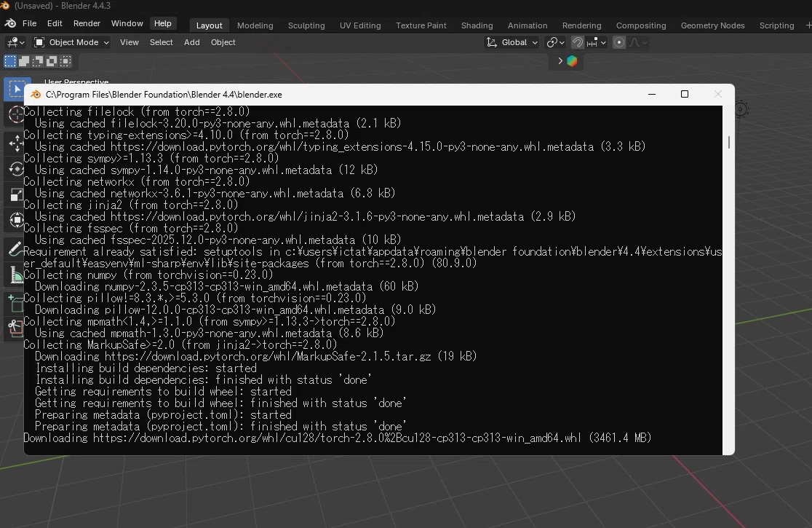Switch to the Rendering workspace tab

pos(581,25)
